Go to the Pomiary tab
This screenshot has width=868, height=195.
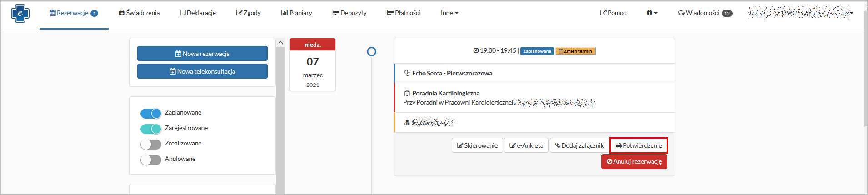click(296, 13)
